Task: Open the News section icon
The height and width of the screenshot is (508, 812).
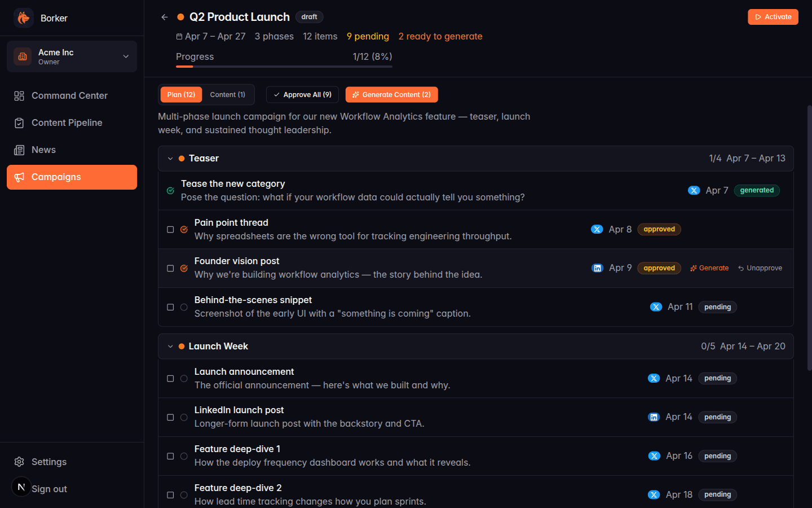Action: (17, 150)
